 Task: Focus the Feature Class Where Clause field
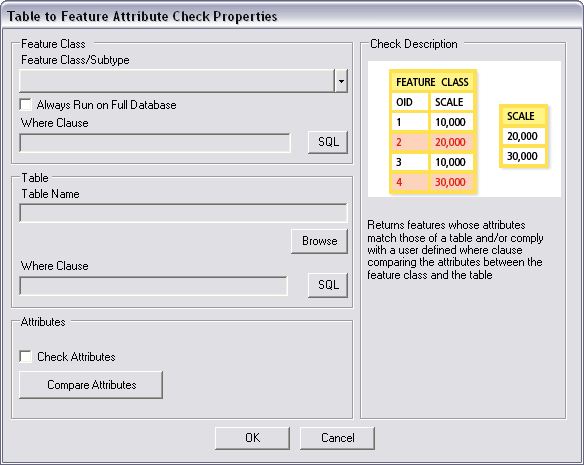pyautogui.click(x=155, y=143)
